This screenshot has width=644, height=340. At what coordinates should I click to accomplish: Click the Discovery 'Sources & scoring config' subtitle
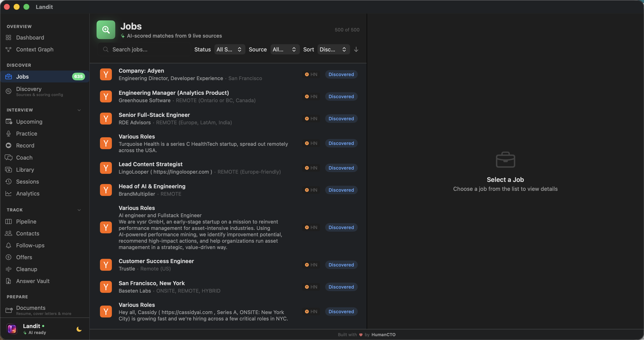coord(40,95)
